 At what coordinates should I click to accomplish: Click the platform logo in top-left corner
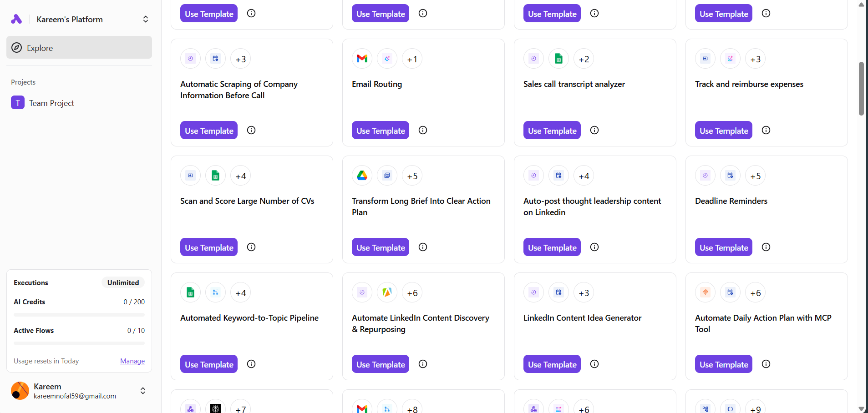(16, 19)
